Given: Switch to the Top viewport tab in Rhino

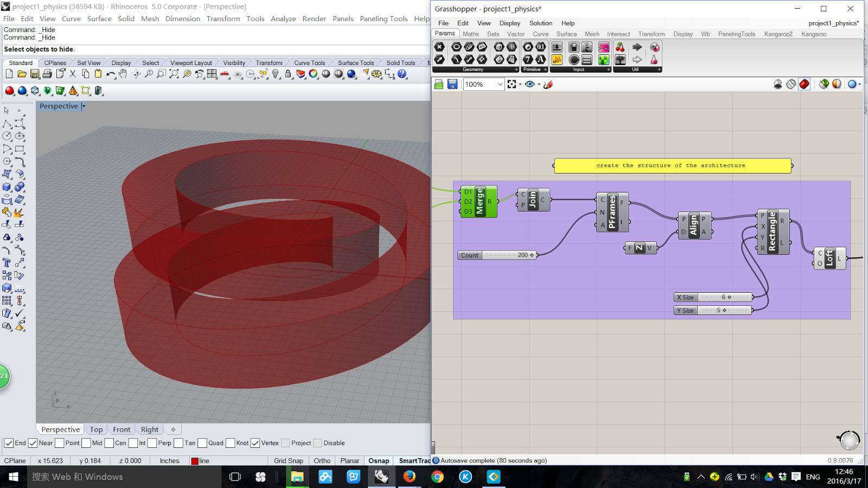Looking at the screenshot, I should pyautogui.click(x=95, y=429).
